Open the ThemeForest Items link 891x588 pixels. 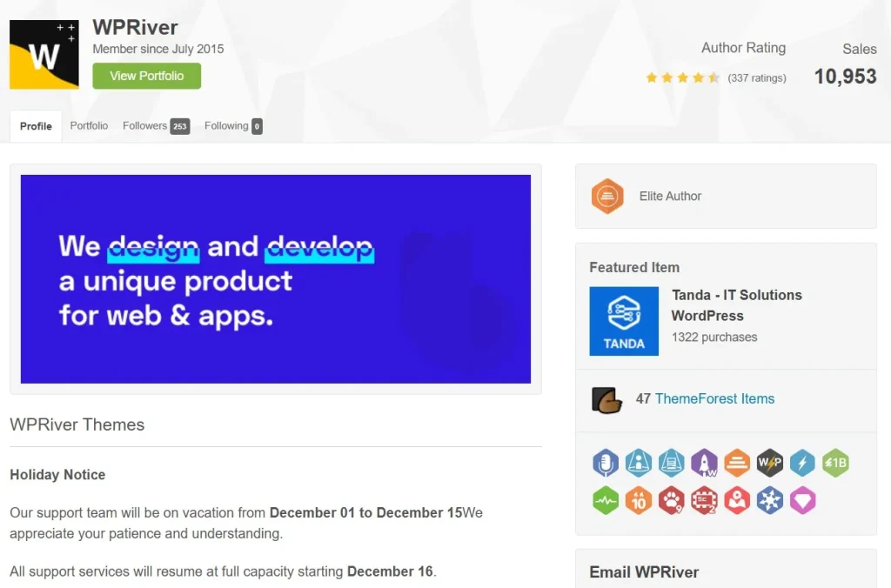(714, 399)
